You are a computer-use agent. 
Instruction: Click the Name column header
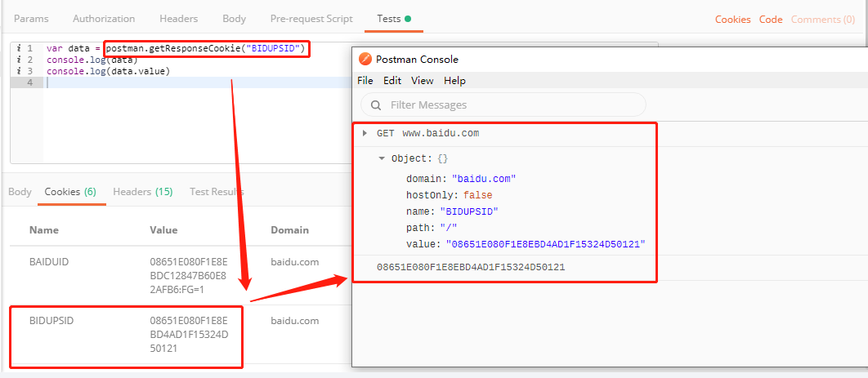(44, 230)
